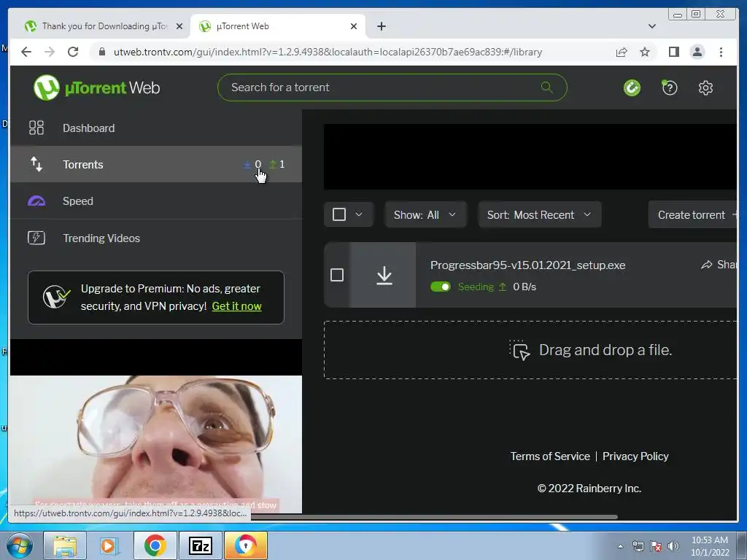Open the help question mark icon
The height and width of the screenshot is (560, 747).
pos(670,87)
